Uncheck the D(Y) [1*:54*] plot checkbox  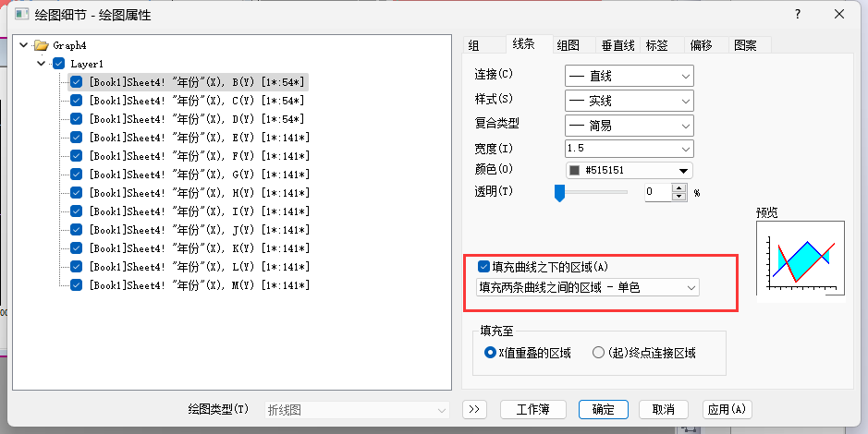[x=77, y=119]
